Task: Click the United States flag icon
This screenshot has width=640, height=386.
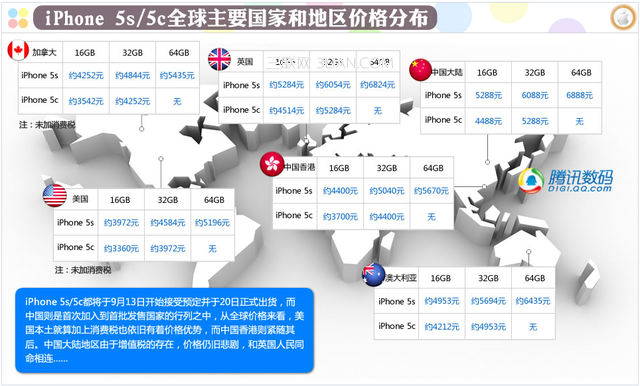Action: point(55,195)
